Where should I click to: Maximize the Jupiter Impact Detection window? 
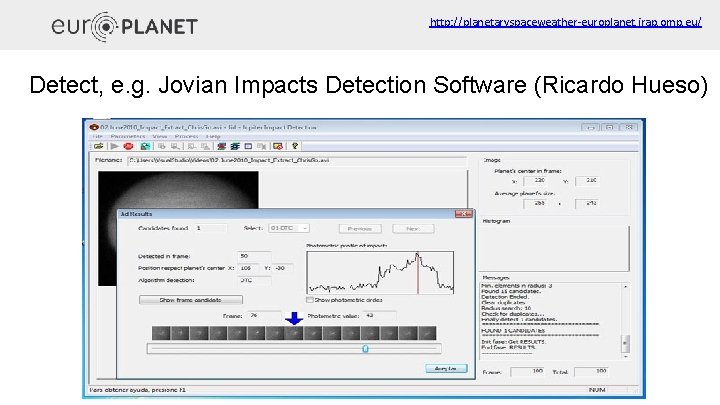point(609,127)
